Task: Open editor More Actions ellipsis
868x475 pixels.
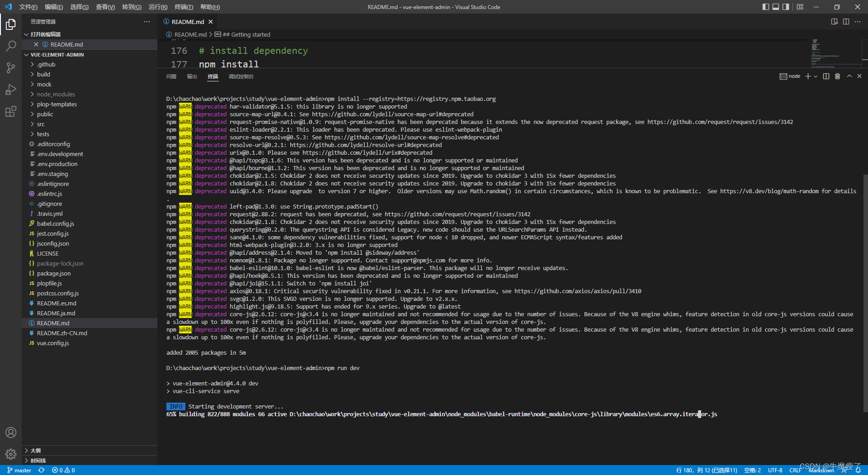Action: click(858, 22)
